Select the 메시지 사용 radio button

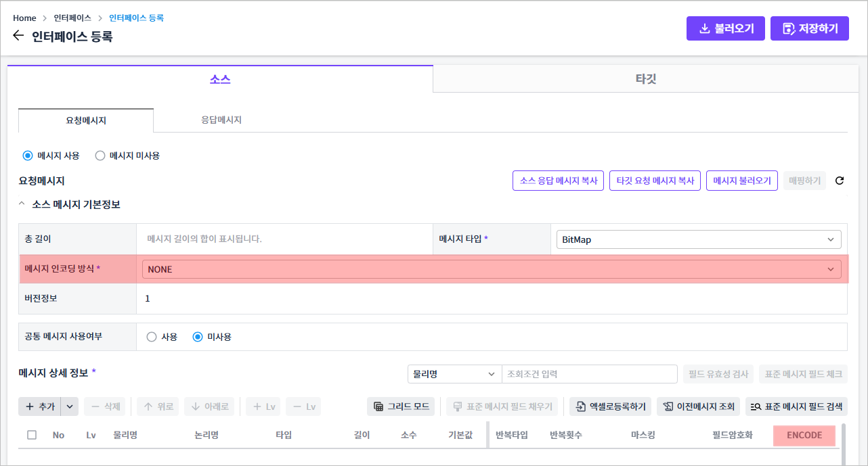(28, 156)
